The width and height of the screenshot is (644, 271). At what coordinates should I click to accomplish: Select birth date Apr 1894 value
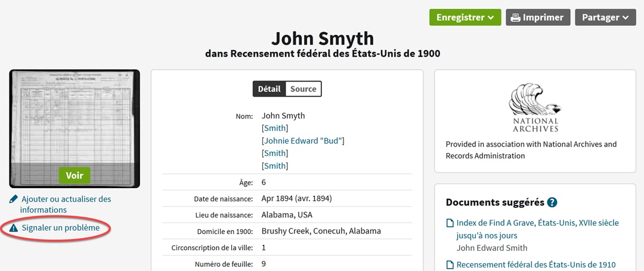(x=296, y=199)
